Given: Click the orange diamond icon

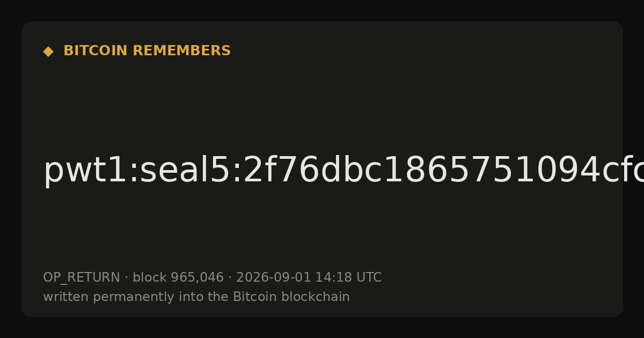Looking at the screenshot, I should point(48,52).
